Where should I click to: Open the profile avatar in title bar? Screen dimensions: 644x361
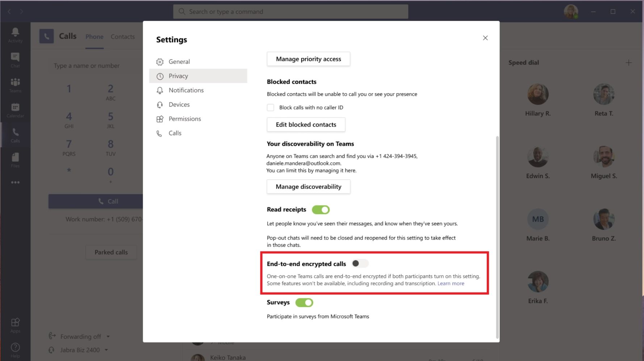pyautogui.click(x=571, y=12)
